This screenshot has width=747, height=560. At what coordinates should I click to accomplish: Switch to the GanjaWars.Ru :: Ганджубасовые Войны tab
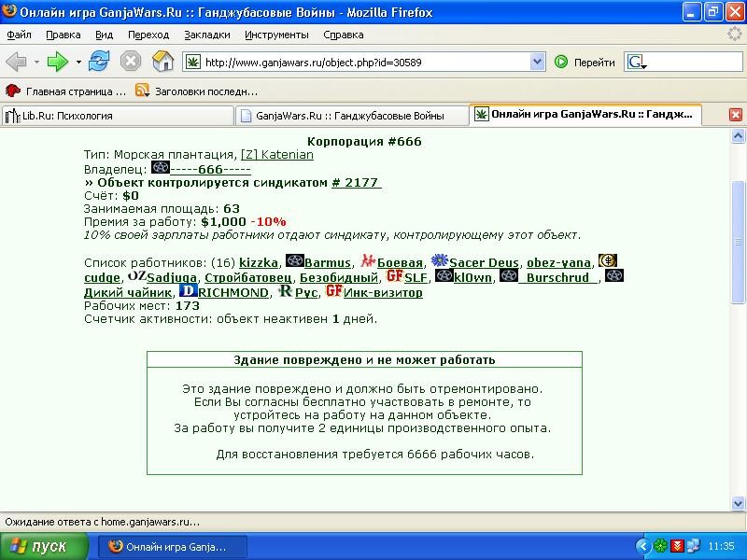coord(352,116)
